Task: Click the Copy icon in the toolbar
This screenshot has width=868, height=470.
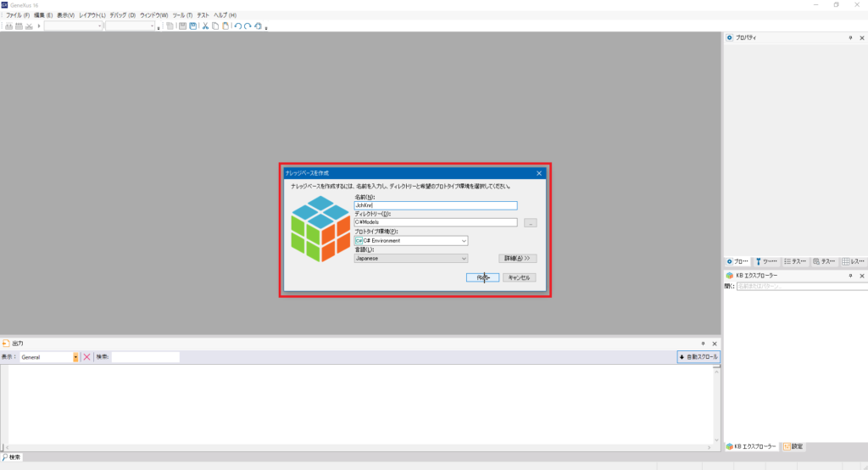Action: coord(215,26)
